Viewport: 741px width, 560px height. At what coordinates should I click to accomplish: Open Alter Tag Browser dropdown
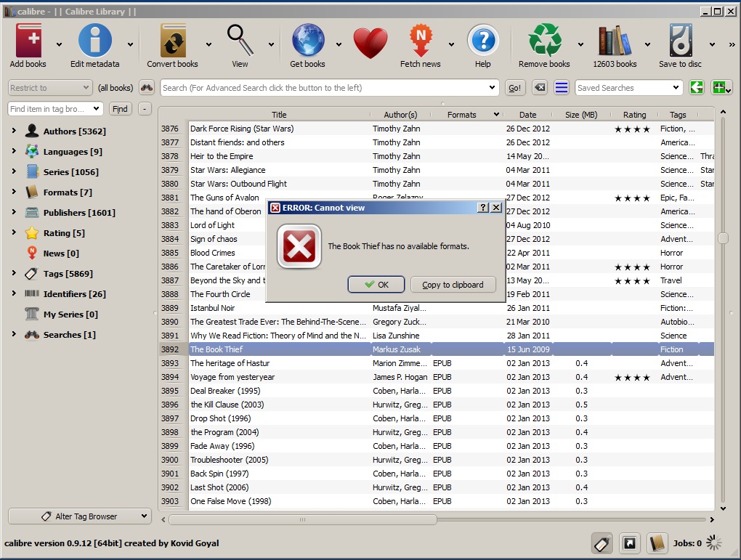coord(80,516)
